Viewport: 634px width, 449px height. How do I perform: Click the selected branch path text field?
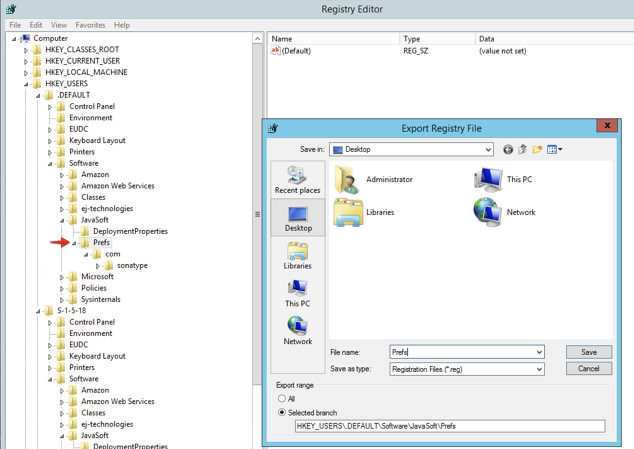449,426
